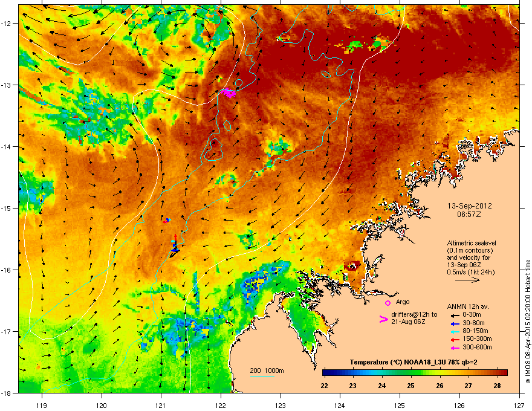532x411 pixels.
Task: Click the "300-600m" depth label
Action: pos(477,347)
